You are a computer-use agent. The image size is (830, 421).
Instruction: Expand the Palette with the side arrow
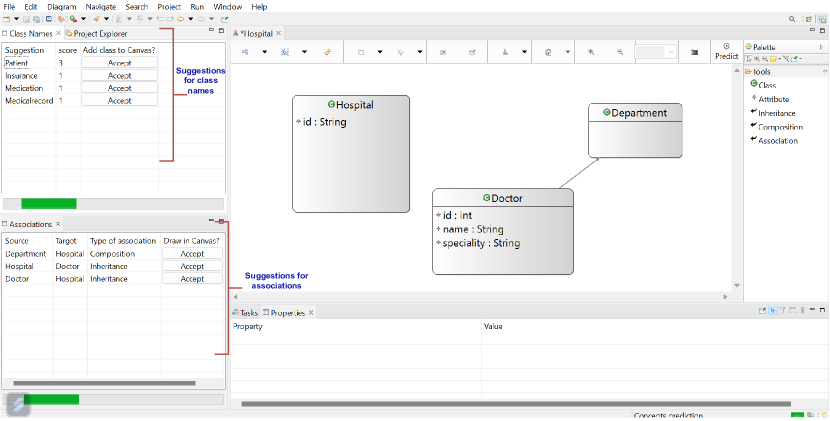pyautogui.click(x=822, y=47)
